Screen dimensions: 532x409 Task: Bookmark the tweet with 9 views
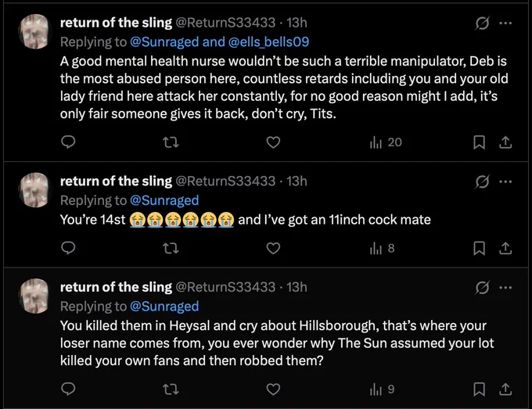point(479,389)
